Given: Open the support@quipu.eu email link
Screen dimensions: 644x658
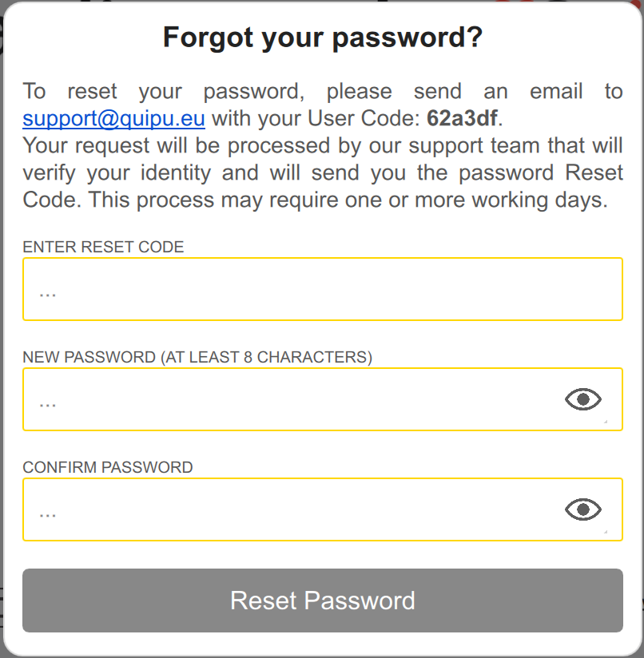Looking at the screenshot, I should coord(113,119).
